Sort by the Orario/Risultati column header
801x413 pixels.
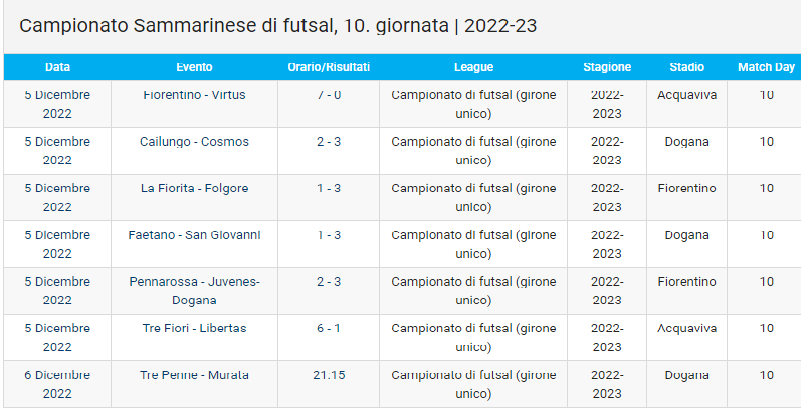pos(329,67)
